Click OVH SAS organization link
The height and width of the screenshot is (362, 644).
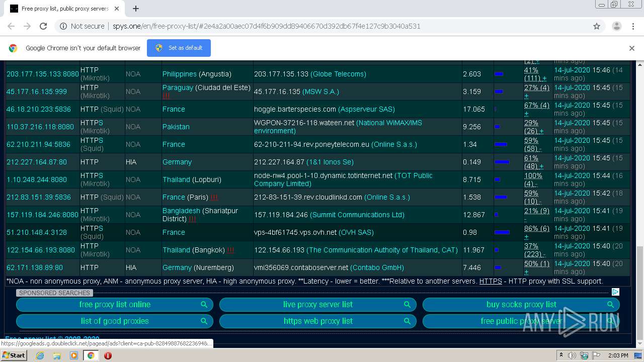(356, 232)
